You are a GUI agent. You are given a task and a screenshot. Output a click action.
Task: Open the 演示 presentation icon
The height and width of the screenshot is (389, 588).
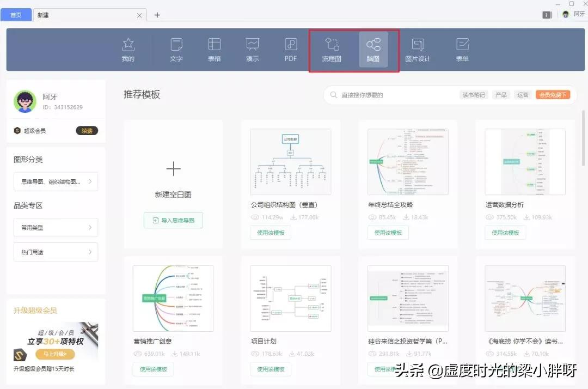[252, 50]
